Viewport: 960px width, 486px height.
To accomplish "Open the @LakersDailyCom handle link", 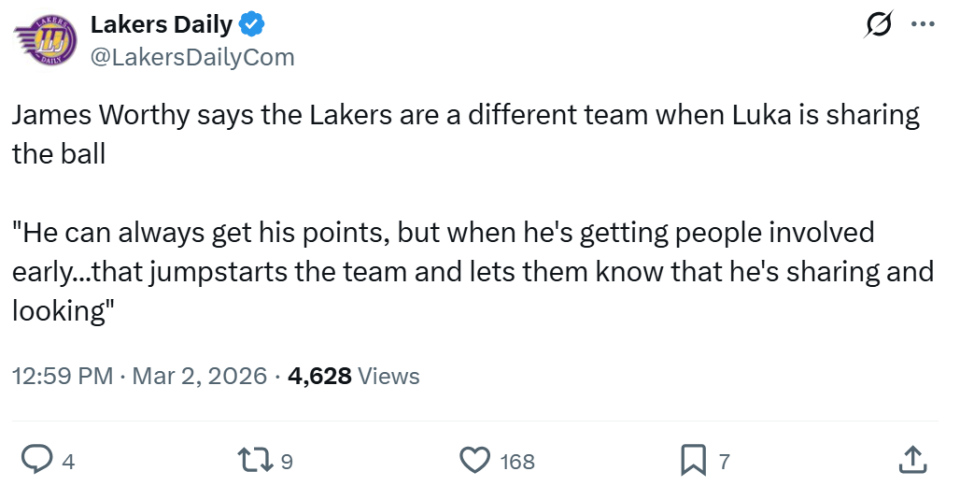I will (x=192, y=57).
